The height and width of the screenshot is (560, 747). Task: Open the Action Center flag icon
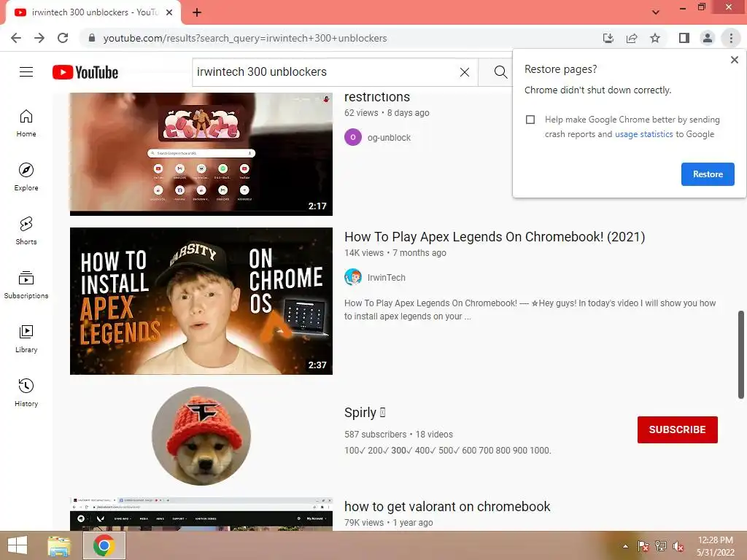click(643, 546)
